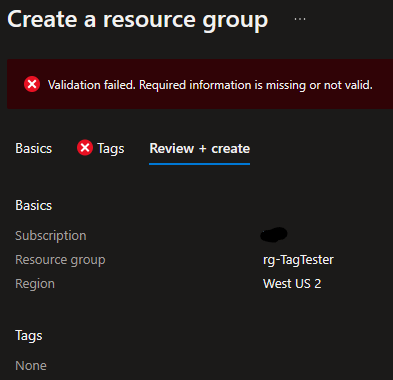The width and height of the screenshot is (393, 380).
Task: Click the blue underline beneath Review + create
Action: coord(200,164)
